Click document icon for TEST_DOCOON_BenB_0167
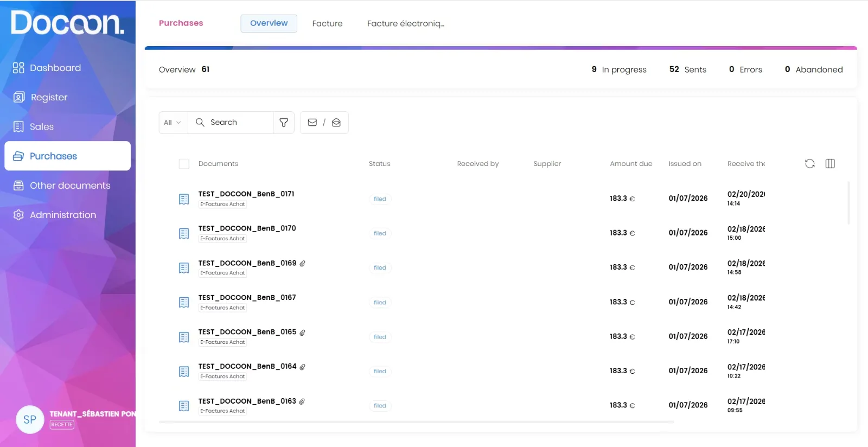868x447 pixels. (x=184, y=302)
